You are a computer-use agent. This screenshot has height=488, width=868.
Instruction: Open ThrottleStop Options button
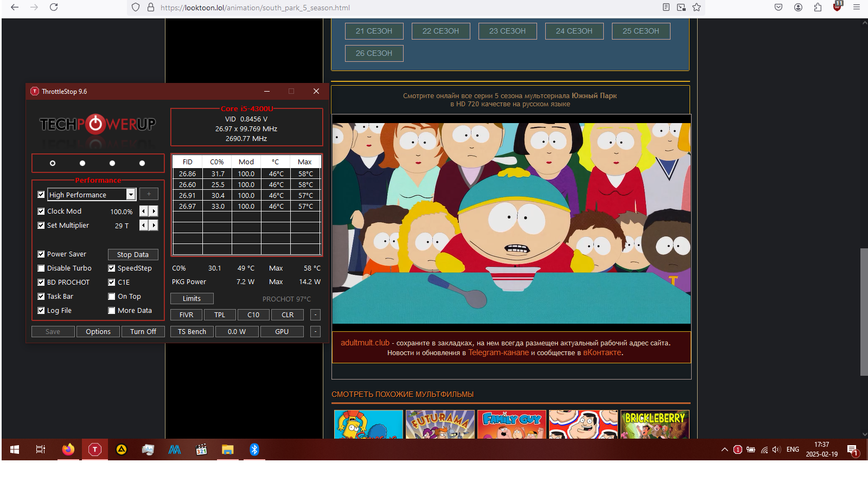[x=98, y=332]
